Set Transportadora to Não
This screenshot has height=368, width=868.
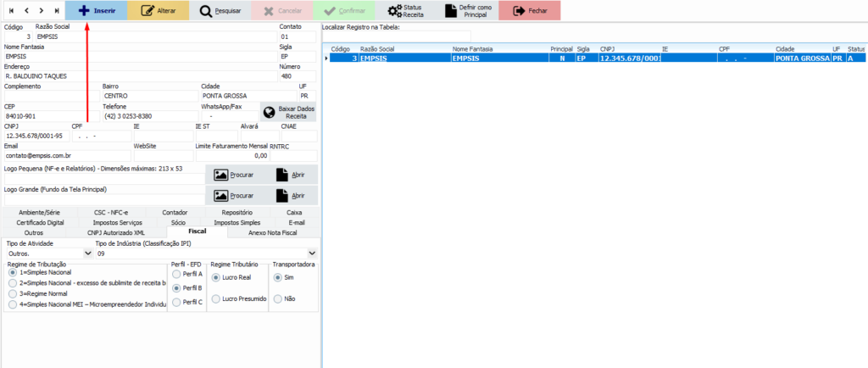278,298
